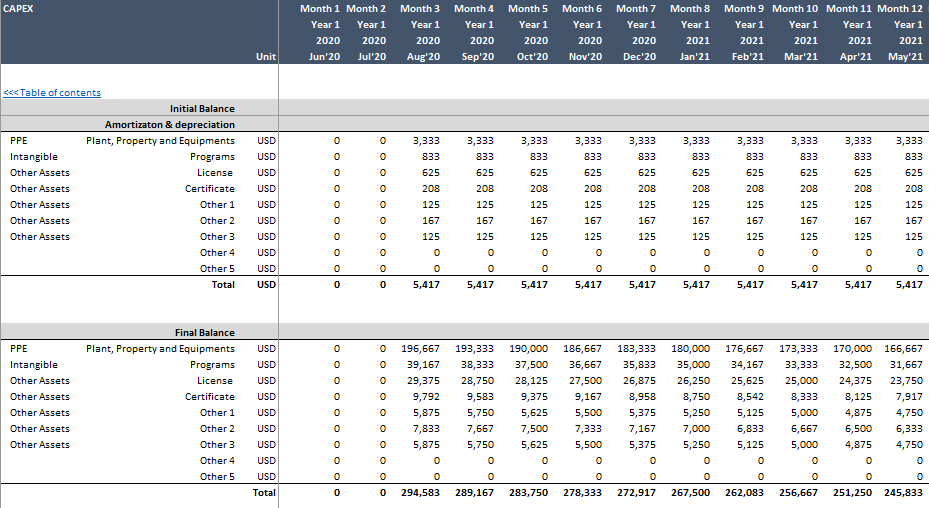Select Certificate final balance 7,917 cell
929x508 pixels.
(x=909, y=397)
